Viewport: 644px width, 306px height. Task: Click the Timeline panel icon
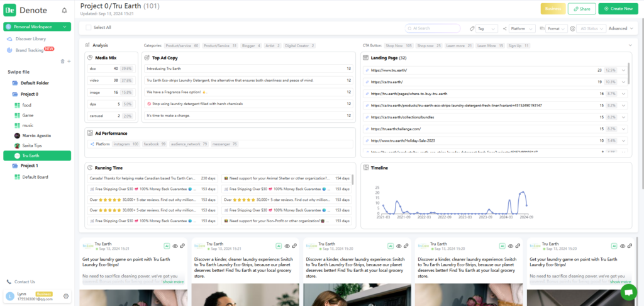click(365, 168)
